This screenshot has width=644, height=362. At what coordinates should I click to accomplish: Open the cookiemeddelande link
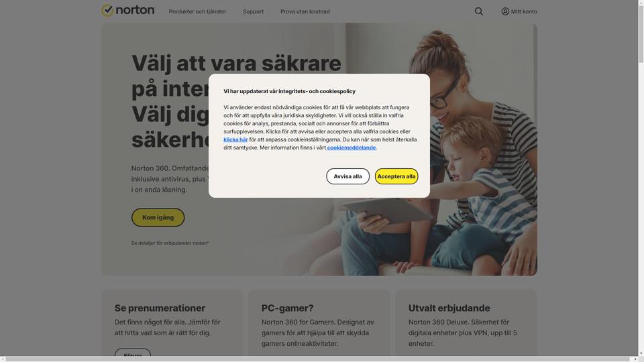pos(351,147)
